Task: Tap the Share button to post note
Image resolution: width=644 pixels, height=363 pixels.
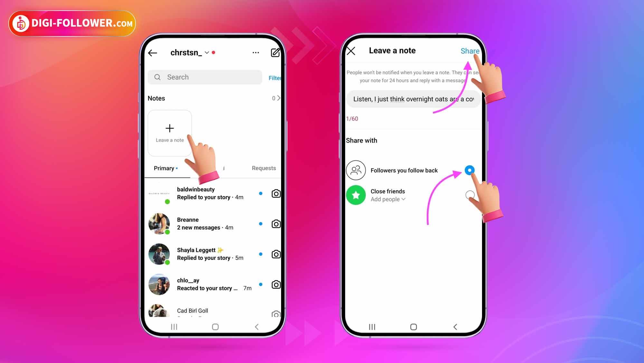Action: 470,51
